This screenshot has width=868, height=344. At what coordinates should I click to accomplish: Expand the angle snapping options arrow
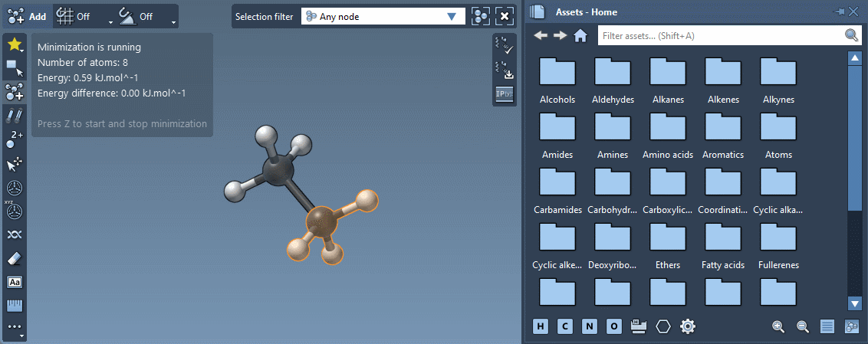(x=173, y=21)
